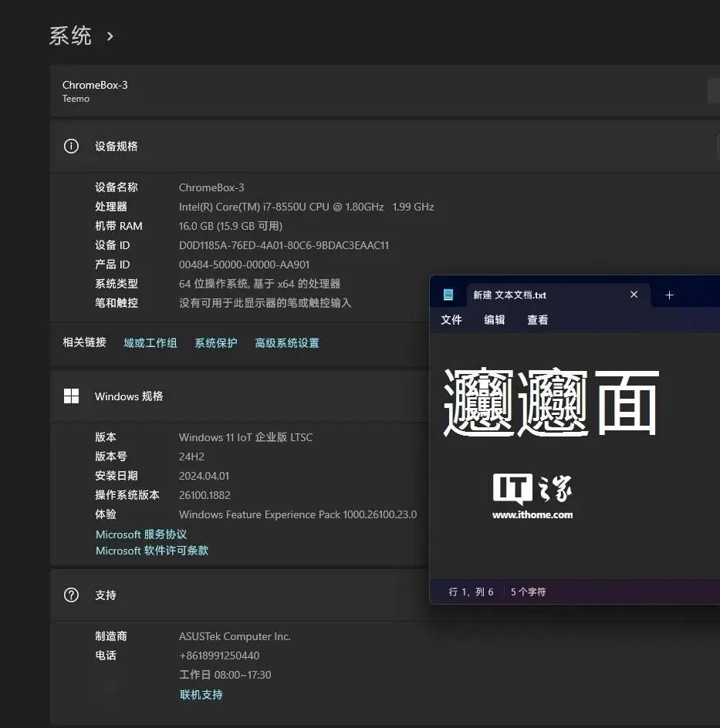Open the 系统保护 link
This screenshot has width=720, height=728.
pos(215,343)
